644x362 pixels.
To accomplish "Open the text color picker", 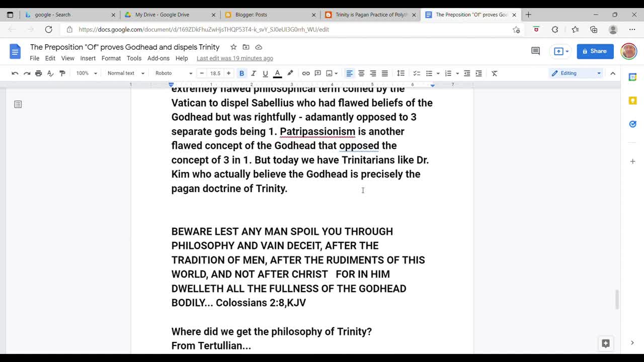I will click(277, 73).
